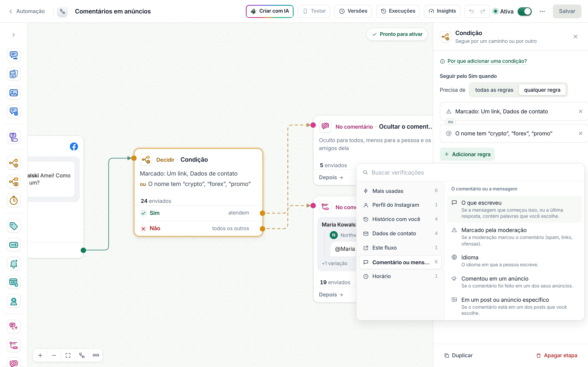Image resolution: width=588 pixels, height=367 pixels.
Task: Open 'Por que adicionar uma condição?' link
Action: point(487,61)
